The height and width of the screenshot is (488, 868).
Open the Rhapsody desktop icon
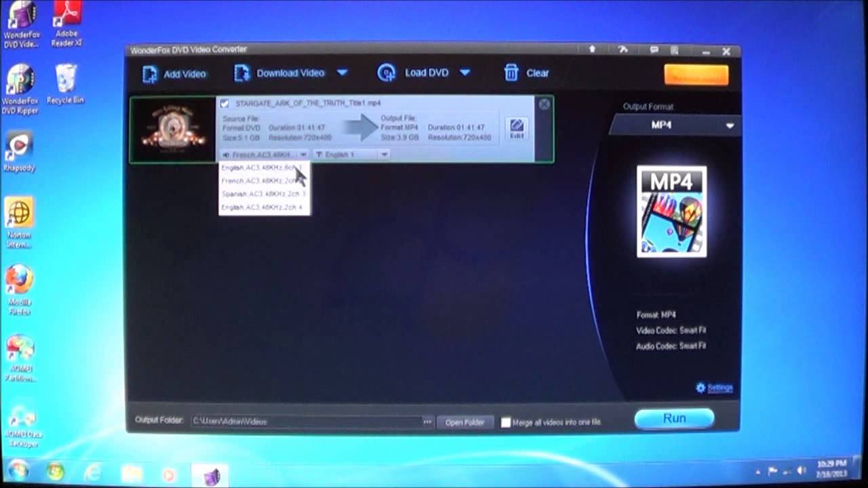click(x=19, y=152)
